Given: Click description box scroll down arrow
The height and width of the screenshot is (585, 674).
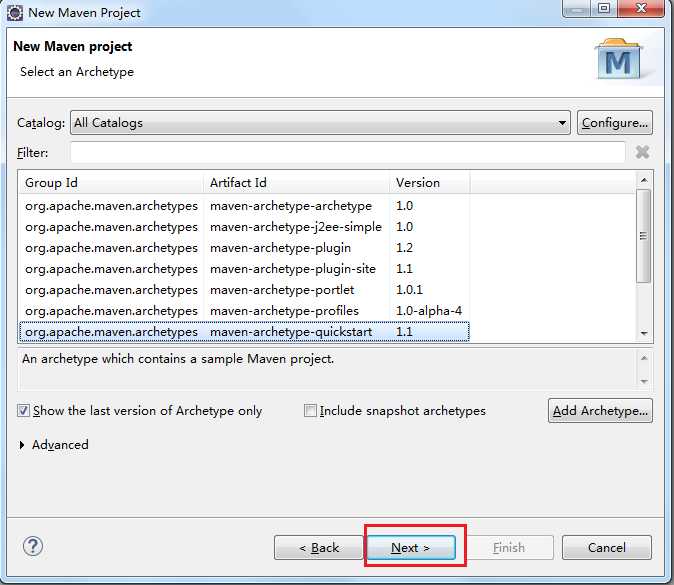Looking at the screenshot, I should [644, 381].
